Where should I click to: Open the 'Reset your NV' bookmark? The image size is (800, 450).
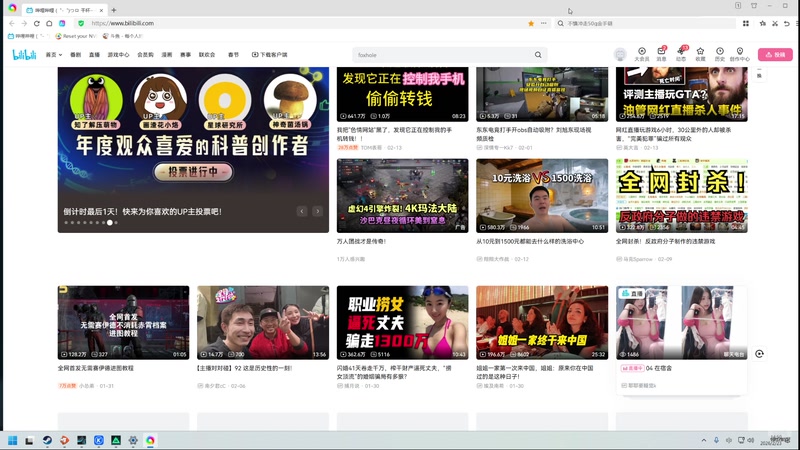pos(76,36)
